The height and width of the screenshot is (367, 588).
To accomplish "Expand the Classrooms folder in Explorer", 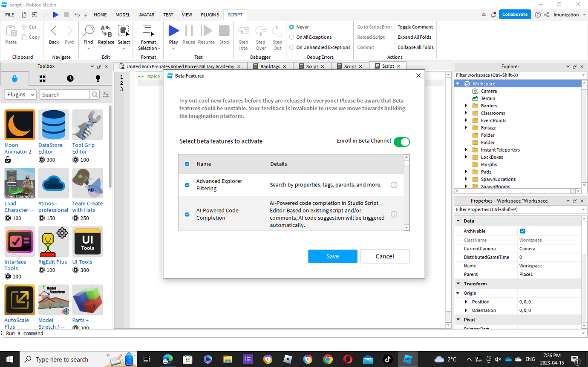I will tap(466, 113).
